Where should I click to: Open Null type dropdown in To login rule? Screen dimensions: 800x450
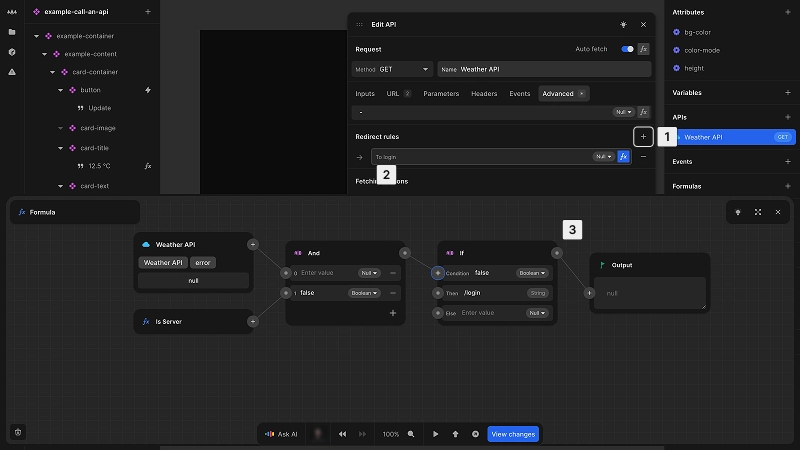pos(603,157)
